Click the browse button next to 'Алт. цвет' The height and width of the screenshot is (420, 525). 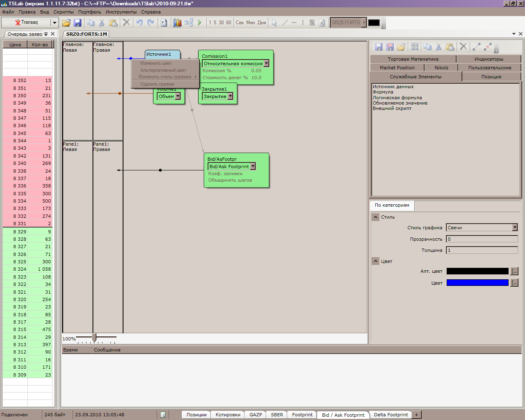(x=514, y=271)
